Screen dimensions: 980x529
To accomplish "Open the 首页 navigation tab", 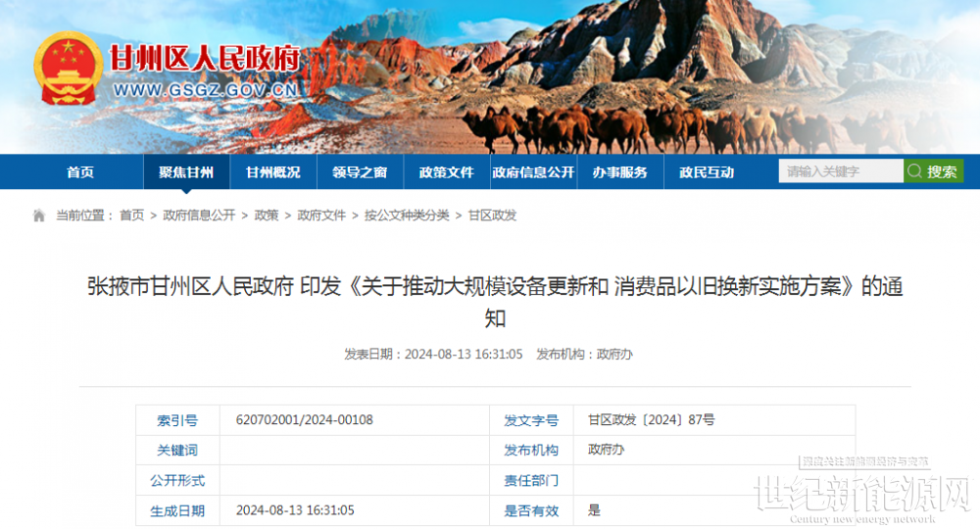I will point(80,172).
